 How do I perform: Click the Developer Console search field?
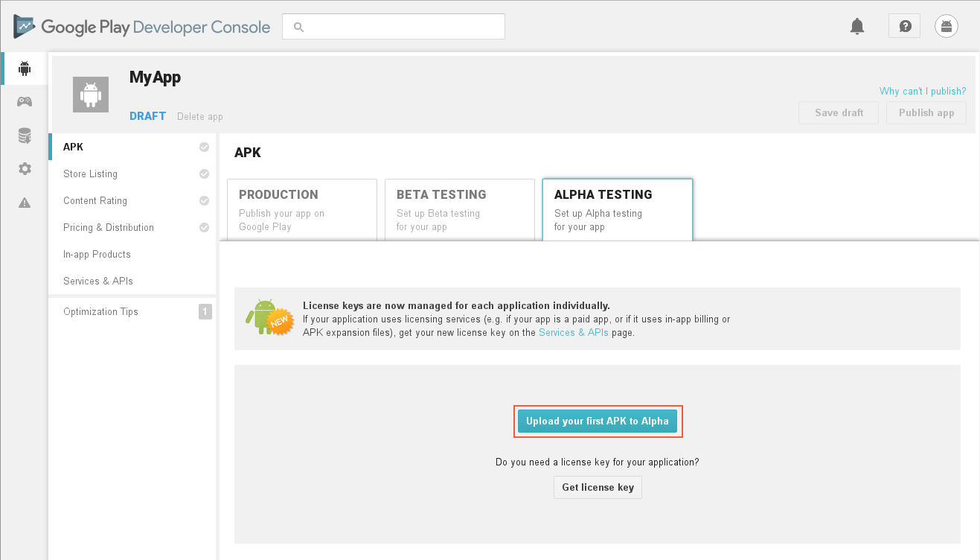[x=394, y=27]
